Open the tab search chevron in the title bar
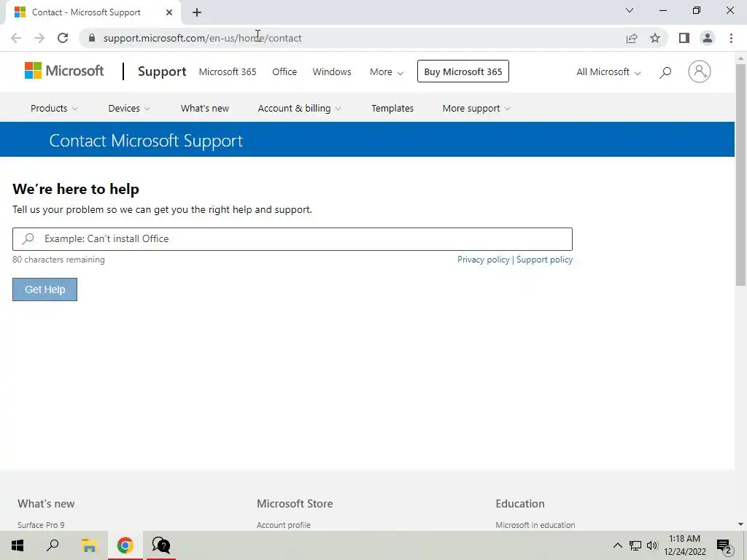 (630, 10)
